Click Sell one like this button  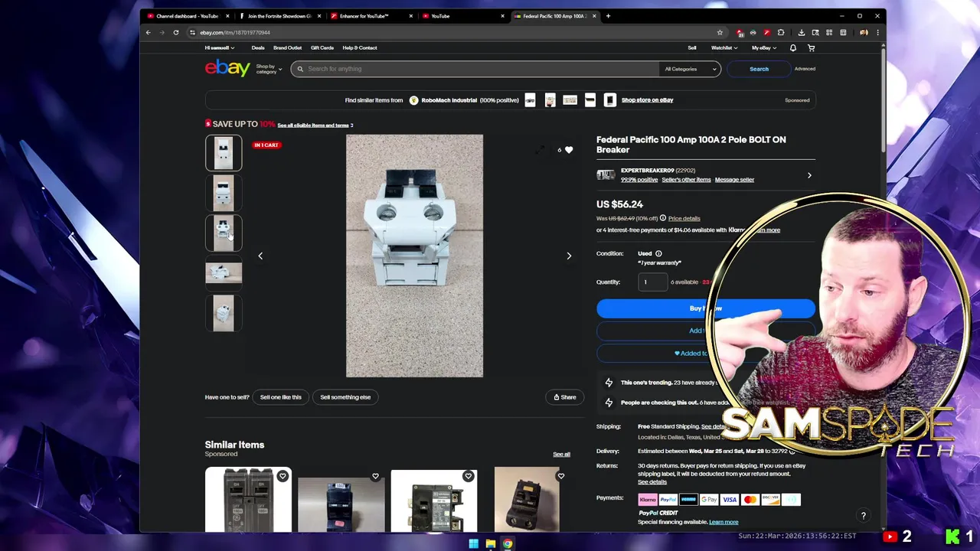pyautogui.click(x=280, y=397)
